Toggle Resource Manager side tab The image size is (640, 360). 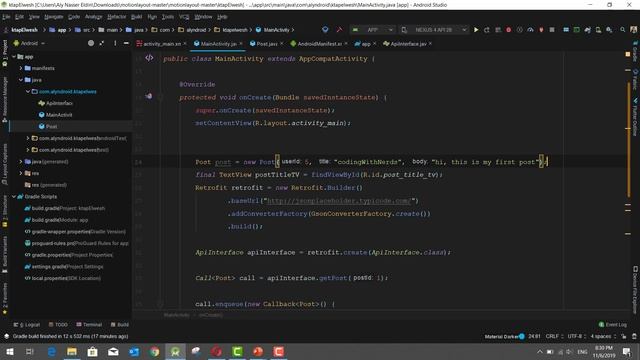pos(5,99)
